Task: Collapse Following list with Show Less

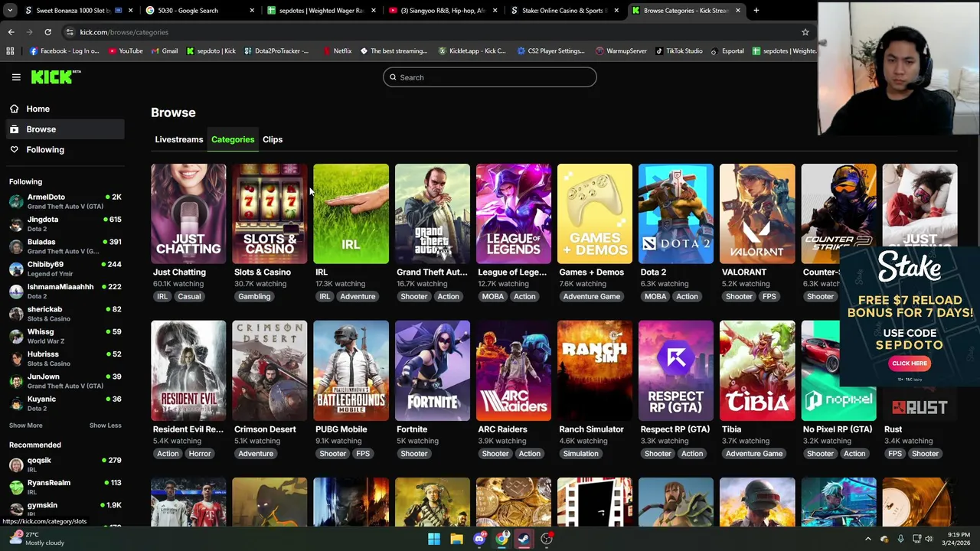Action: point(105,425)
